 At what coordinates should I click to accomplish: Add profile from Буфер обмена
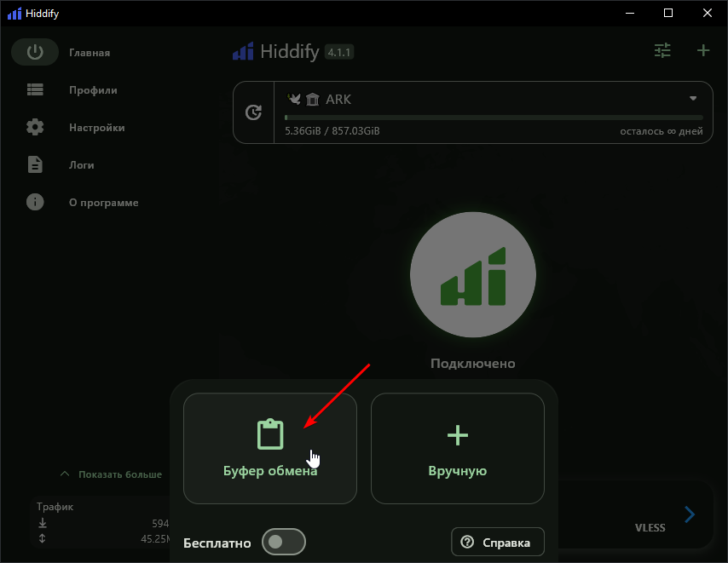[x=269, y=448]
